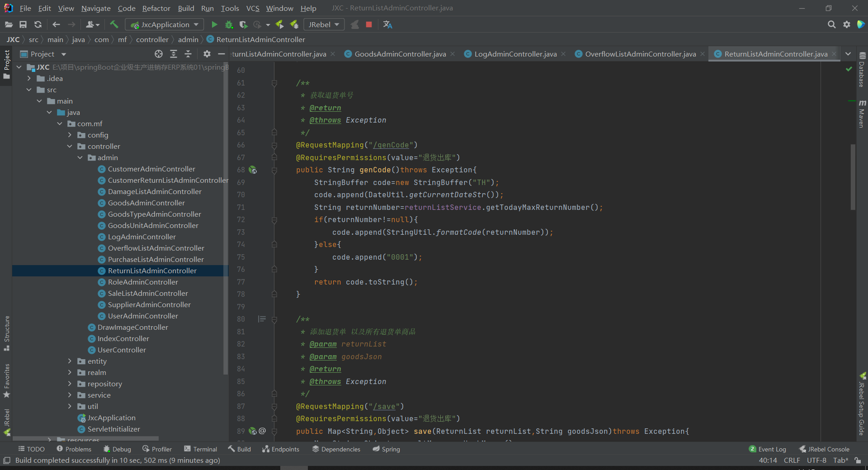Image resolution: width=868 pixels, height=470 pixels.
Task: Collapse the src folder
Action: [29, 90]
